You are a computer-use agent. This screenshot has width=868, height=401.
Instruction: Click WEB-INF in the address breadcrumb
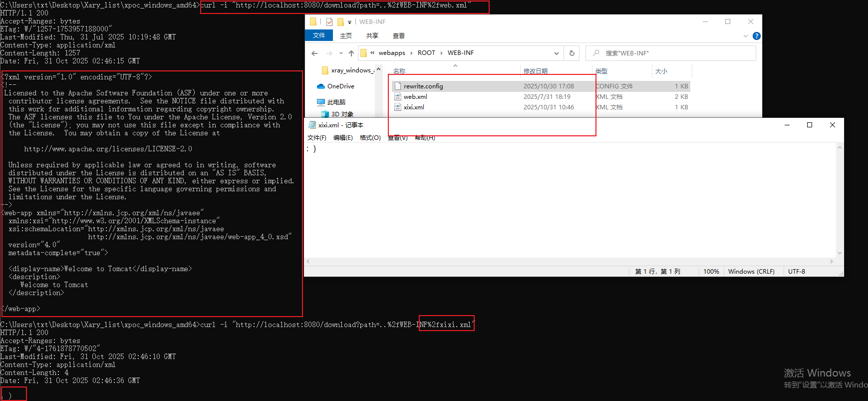pyautogui.click(x=461, y=53)
